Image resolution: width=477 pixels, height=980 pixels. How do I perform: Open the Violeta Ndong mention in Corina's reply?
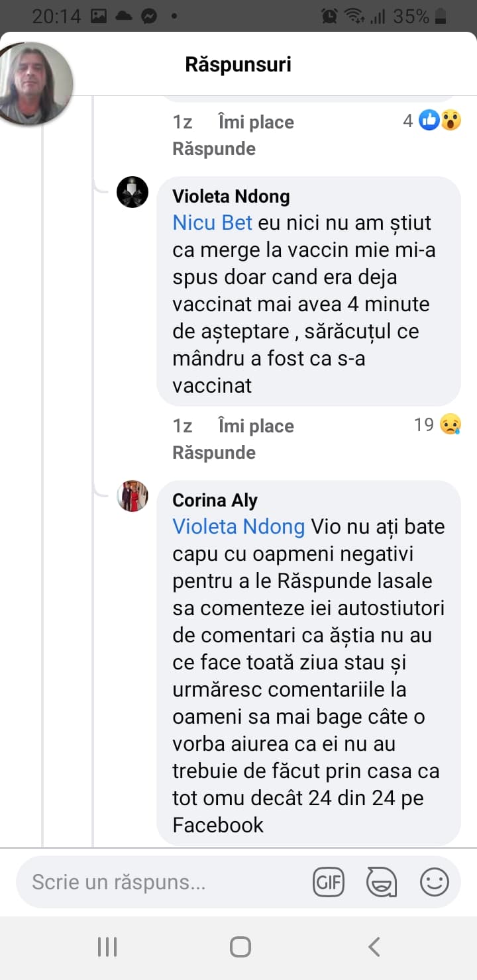pos(238,526)
